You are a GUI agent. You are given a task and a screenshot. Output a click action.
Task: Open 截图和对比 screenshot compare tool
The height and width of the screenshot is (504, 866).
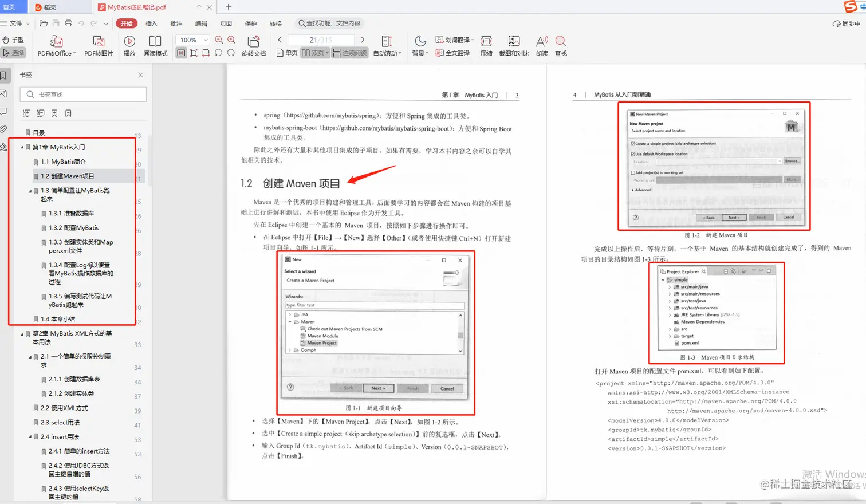514,46
